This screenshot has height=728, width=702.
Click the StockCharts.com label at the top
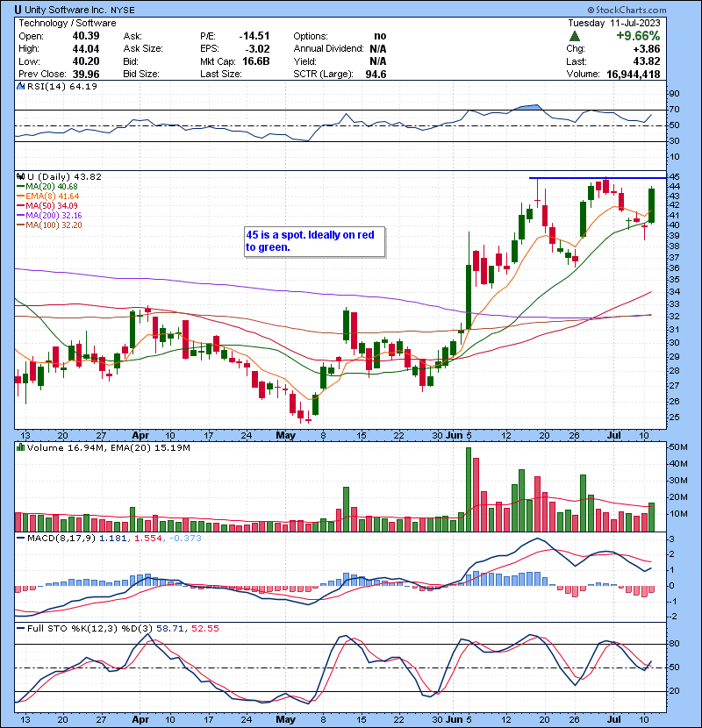pos(627,10)
